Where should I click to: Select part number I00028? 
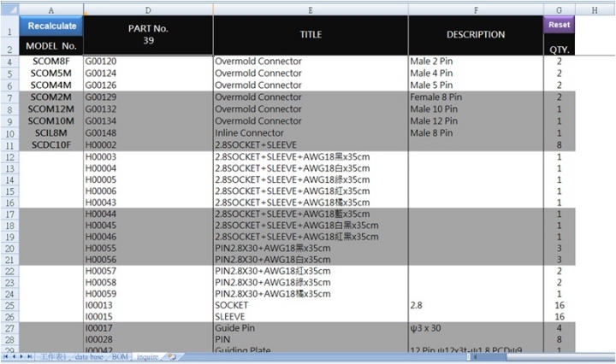click(x=148, y=339)
